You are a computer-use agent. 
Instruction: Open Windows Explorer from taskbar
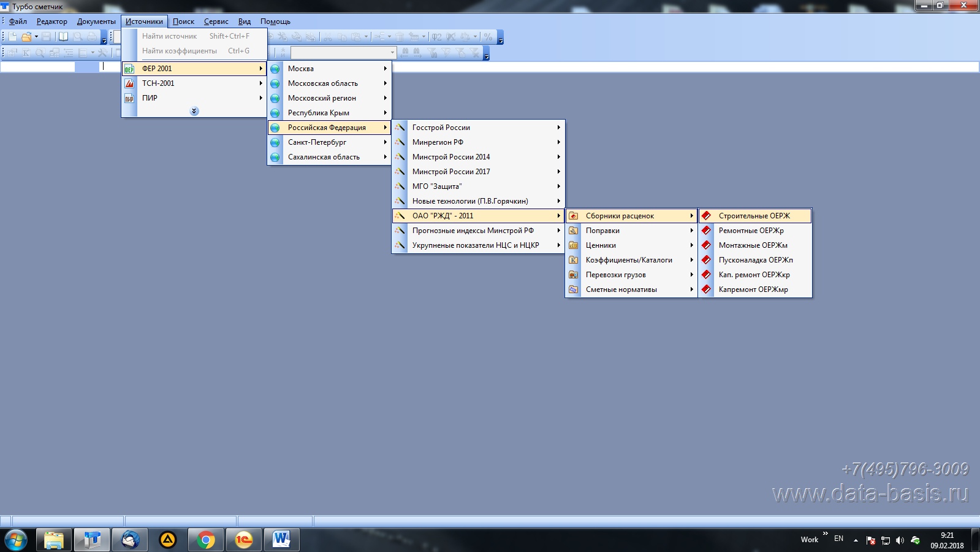(x=54, y=540)
